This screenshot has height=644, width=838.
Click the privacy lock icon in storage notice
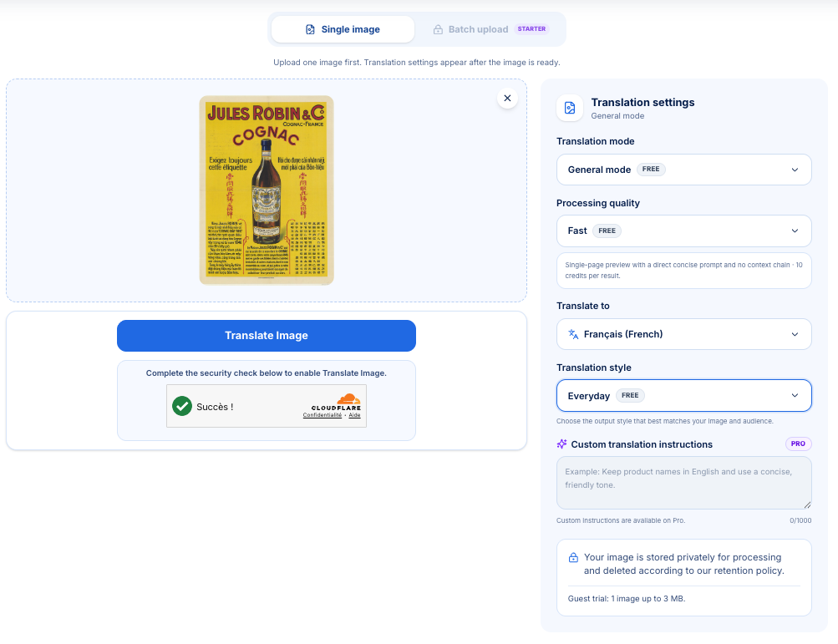click(x=573, y=557)
